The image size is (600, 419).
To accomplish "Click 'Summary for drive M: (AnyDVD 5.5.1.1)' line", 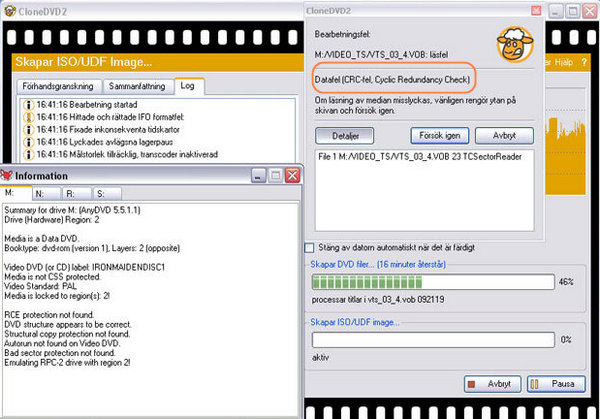I will coord(72,210).
